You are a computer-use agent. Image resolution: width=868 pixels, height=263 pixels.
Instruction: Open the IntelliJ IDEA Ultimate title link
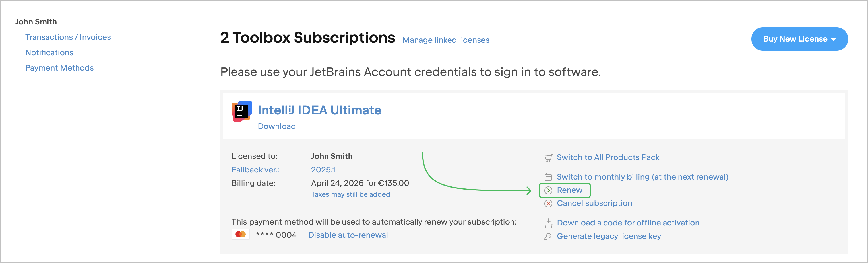coord(319,110)
